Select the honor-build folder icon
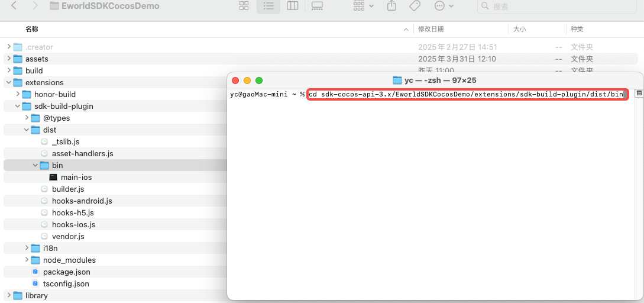The height and width of the screenshot is (303, 644). pos(27,94)
